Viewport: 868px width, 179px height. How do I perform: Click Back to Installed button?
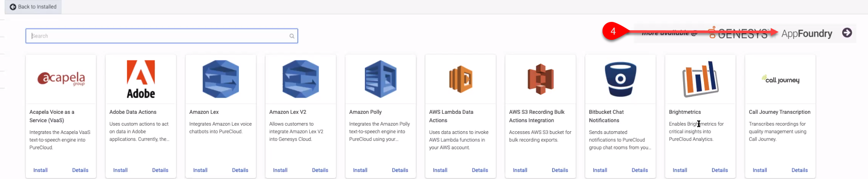[33, 7]
